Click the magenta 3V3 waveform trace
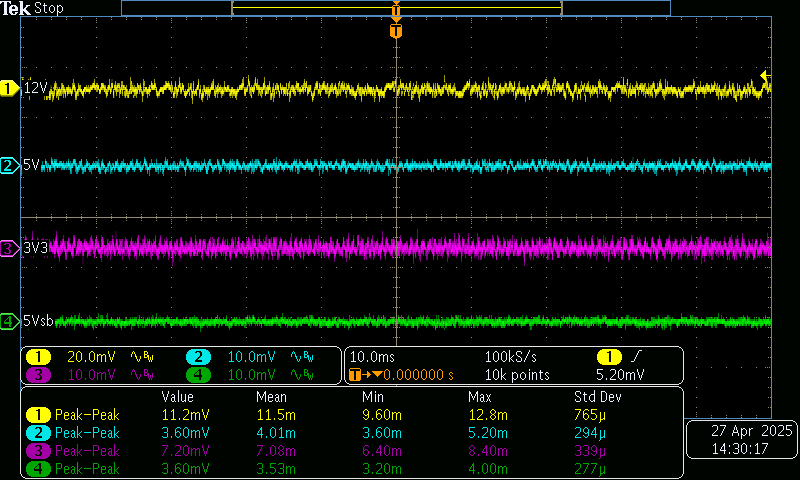The width and height of the screenshot is (800, 480). [x=408, y=247]
